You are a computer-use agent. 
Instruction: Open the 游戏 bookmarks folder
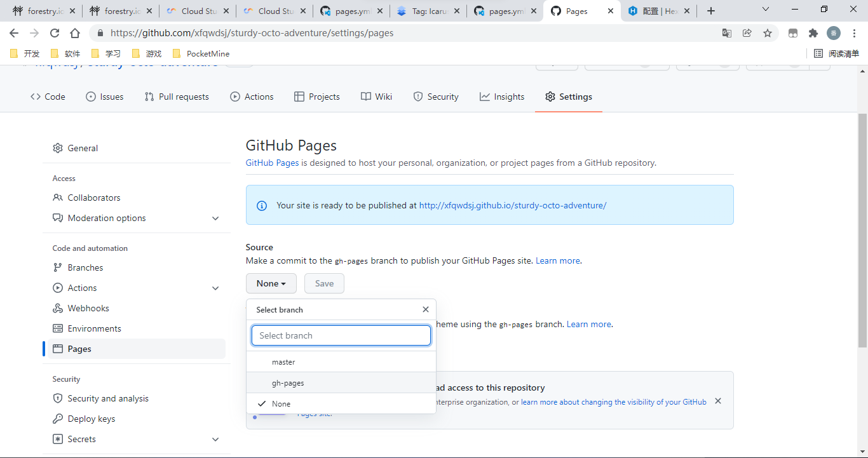tap(147, 53)
